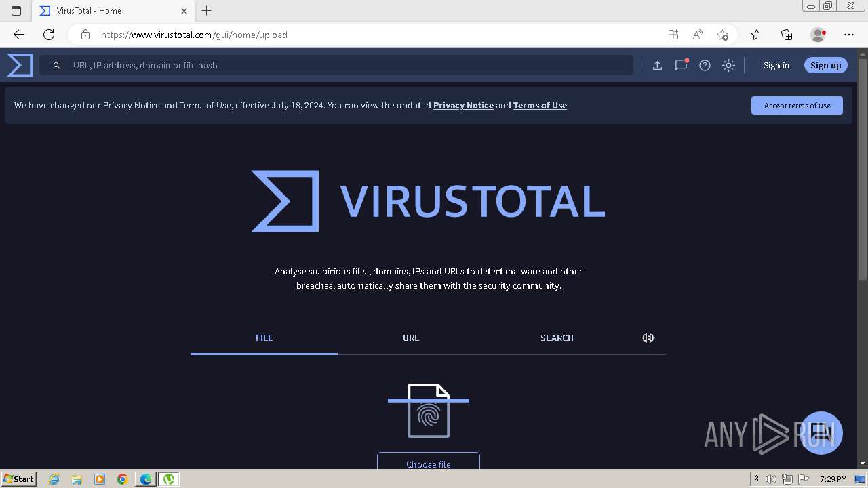Toggle the light/dark theme sun icon
This screenshot has height=488, width=868.
click(x=728, y=65)
